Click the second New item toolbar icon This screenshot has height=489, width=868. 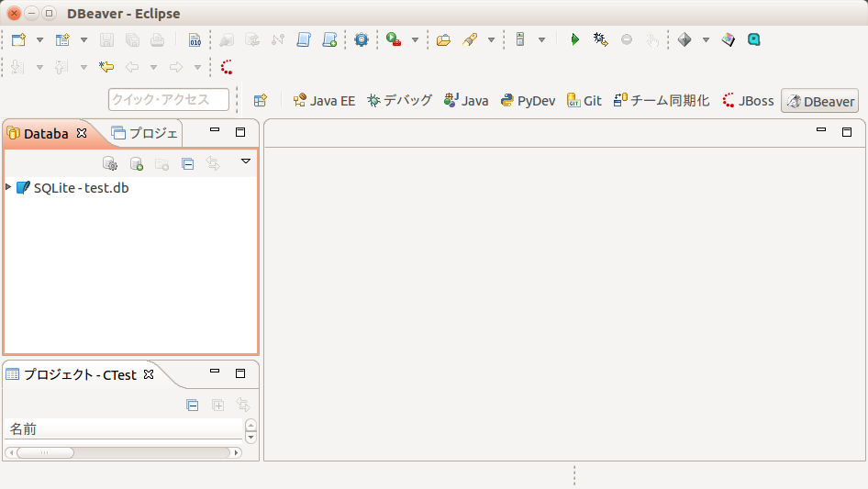click(x=62, y=39)
